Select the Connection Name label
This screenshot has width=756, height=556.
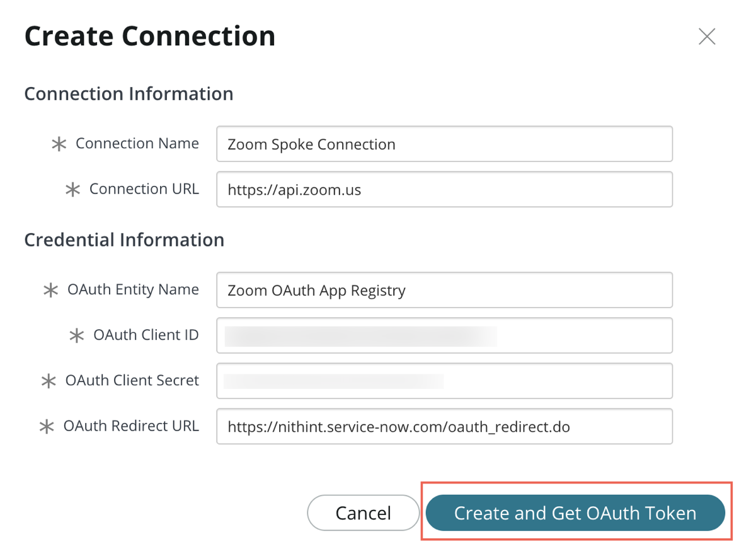tap(137, 143)
